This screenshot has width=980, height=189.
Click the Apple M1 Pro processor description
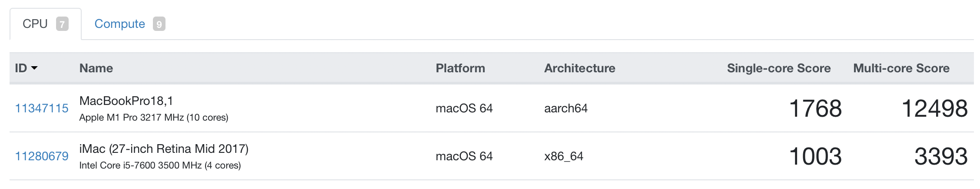pos(154,118)
